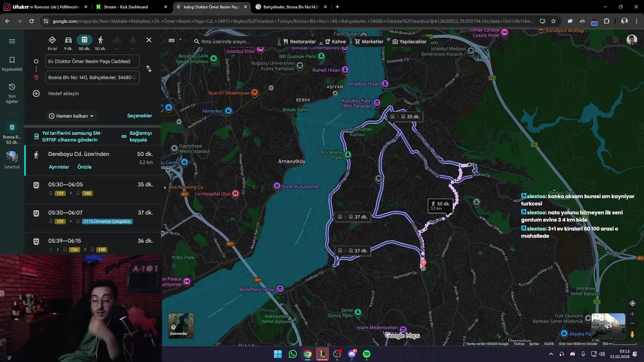Click the 50 dk. 3,2 km walking label

coord(440,206)
